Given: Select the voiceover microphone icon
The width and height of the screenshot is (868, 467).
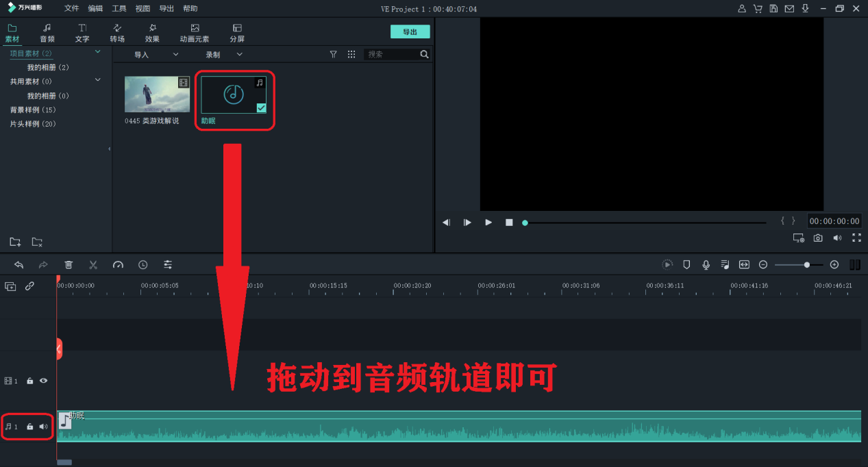Looking at the screenshot, I should pyautogui.click(x=706, y=265).
